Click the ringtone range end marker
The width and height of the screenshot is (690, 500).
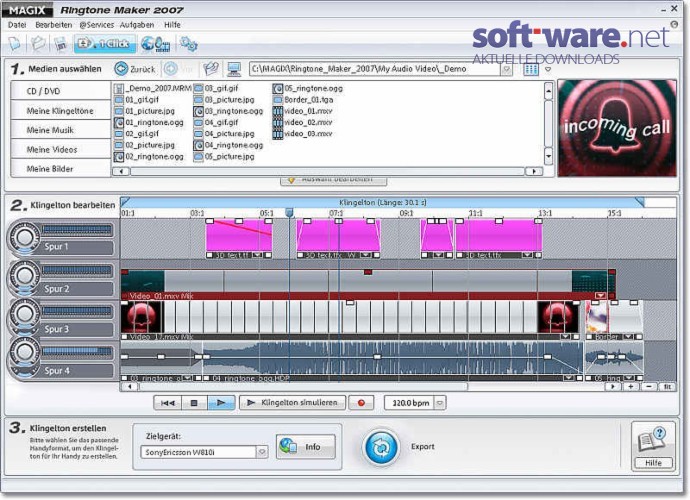tap(640, 202)
